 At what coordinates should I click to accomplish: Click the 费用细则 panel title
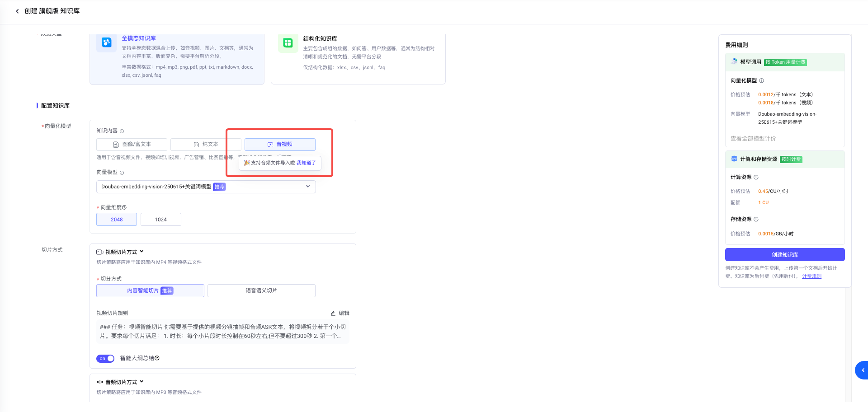(x=736, y=45)
